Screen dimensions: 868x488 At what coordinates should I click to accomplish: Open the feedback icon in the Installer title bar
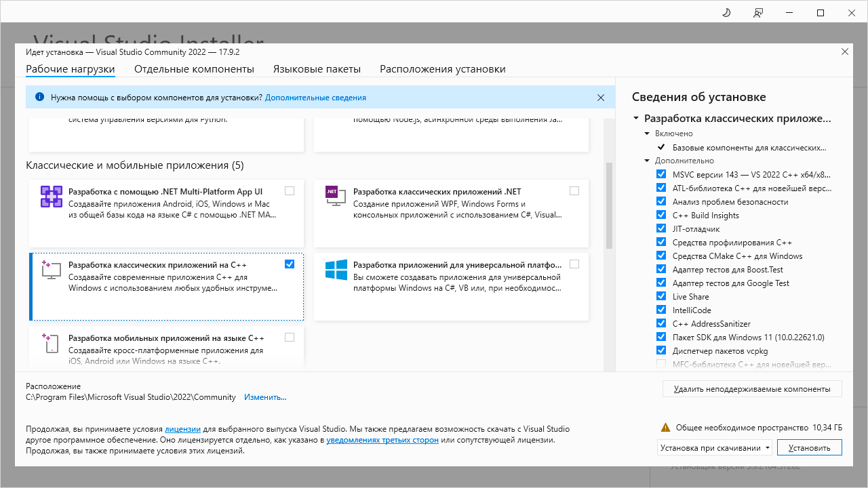click(758, 13)
